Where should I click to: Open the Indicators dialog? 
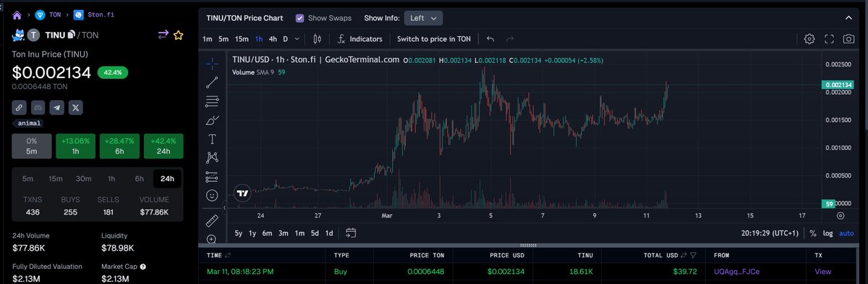coord(359,38)
